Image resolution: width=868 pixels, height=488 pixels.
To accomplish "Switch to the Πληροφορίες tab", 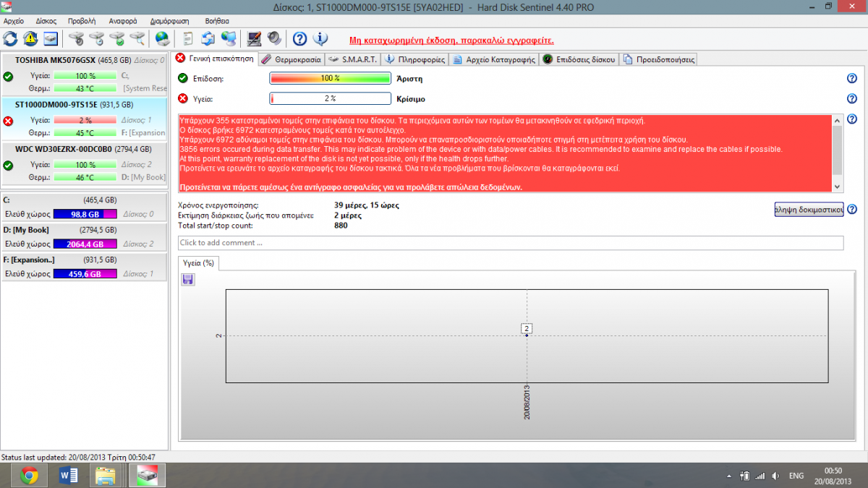I will [415, 59].
